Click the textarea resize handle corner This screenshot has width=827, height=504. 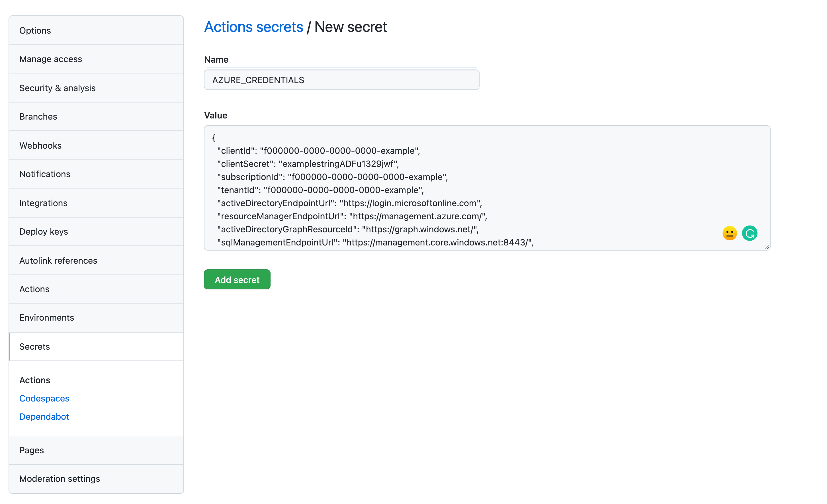pyautogui.click(x=767, y=247)
